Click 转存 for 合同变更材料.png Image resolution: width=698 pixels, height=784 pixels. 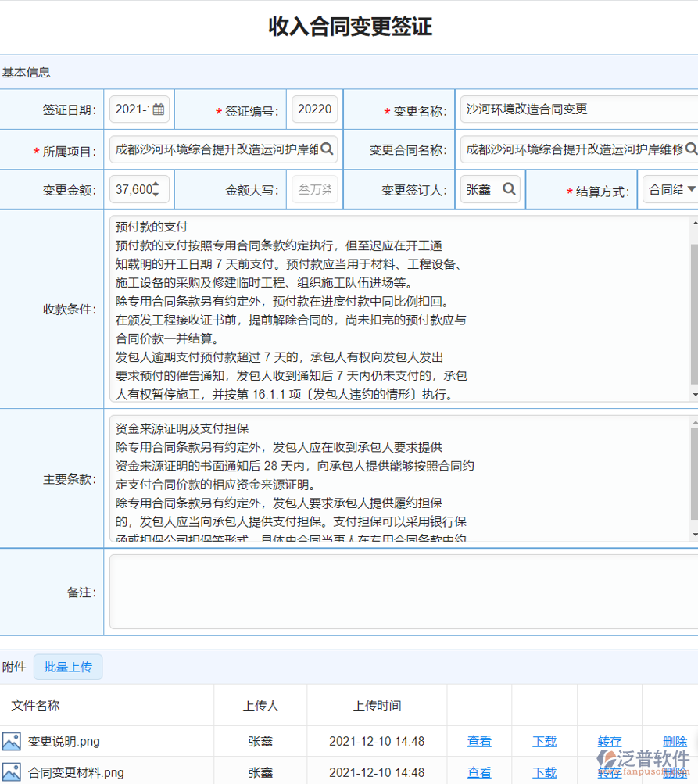coord(610,773)
